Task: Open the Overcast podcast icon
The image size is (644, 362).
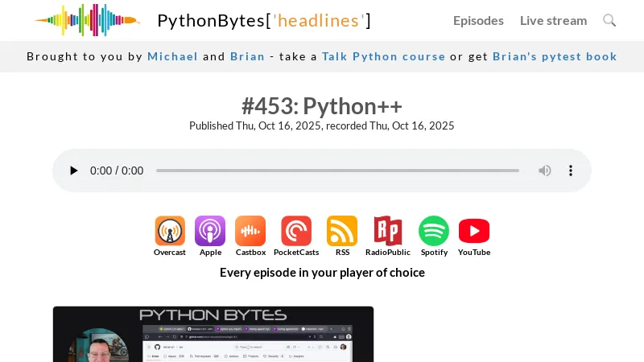Action: click(170, 232)
